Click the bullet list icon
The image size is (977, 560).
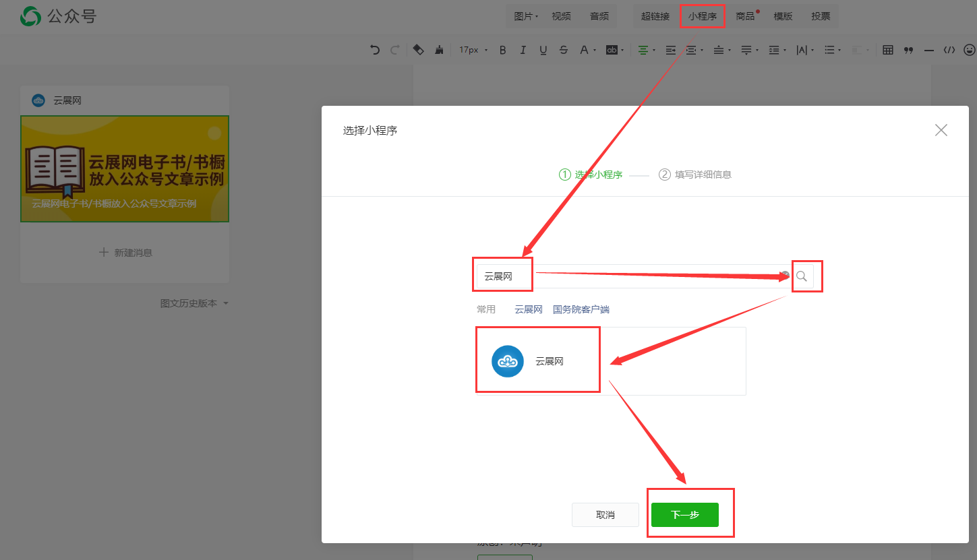point(829,50)
